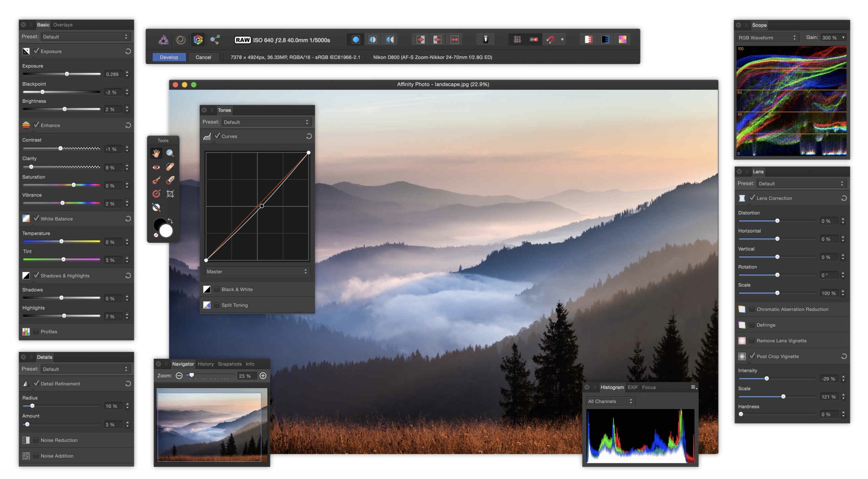This screenshot has height=479, width=868.
Task: Select the View (hand) tool
Action: tap(156, 153)
